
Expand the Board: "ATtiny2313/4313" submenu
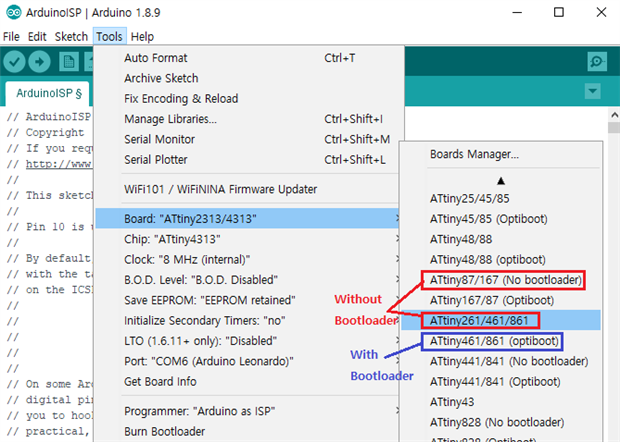click(247, 219)
